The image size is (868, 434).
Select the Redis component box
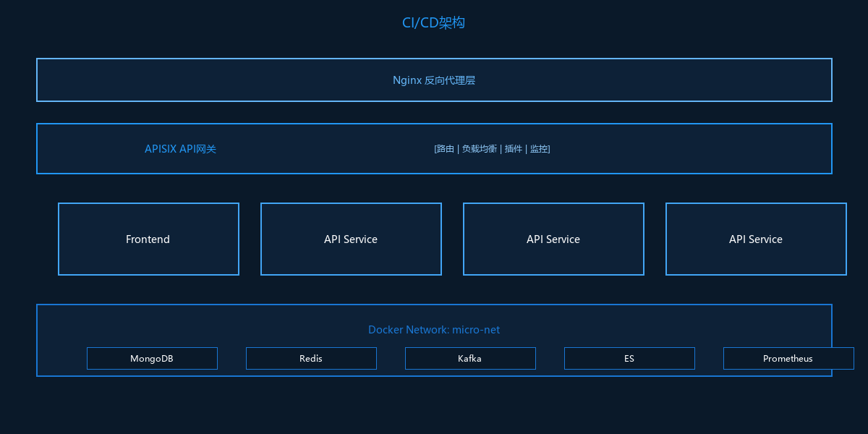311,358
